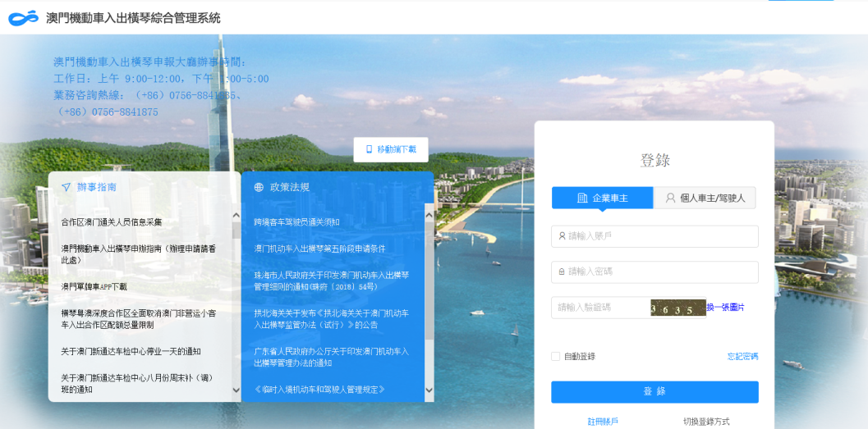Click the hotline number 0756-8841875
Viewport: 868px width, 429px height.
(125, 112)
